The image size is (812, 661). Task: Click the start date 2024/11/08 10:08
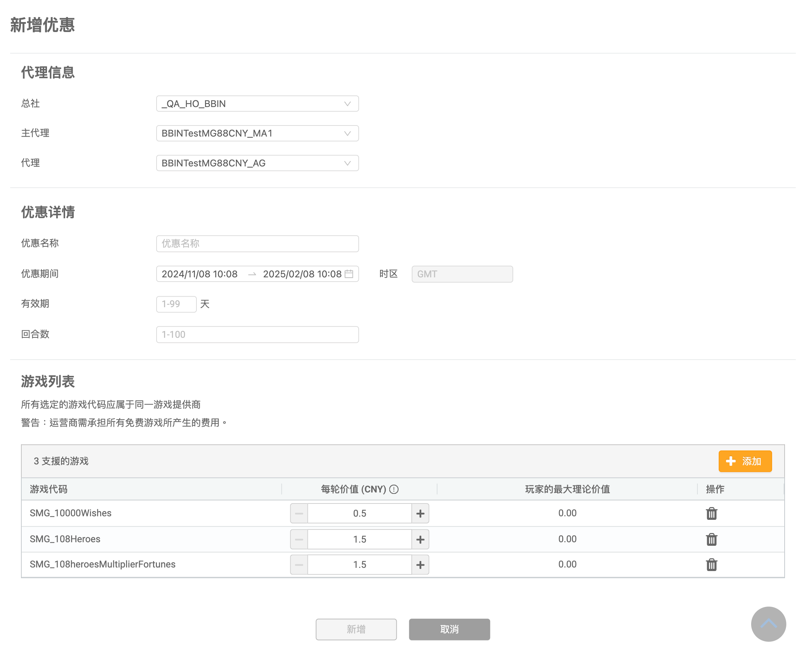200,274
